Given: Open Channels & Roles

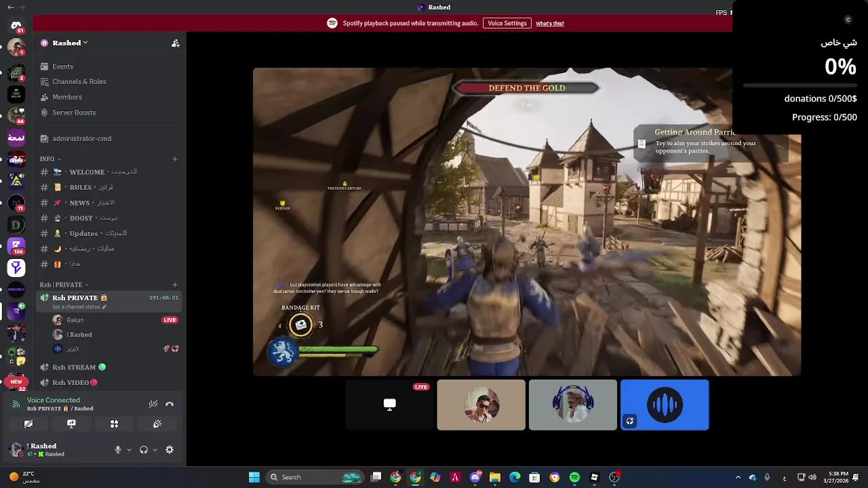Looking at the screenshot, I should [x=109, y=81].
